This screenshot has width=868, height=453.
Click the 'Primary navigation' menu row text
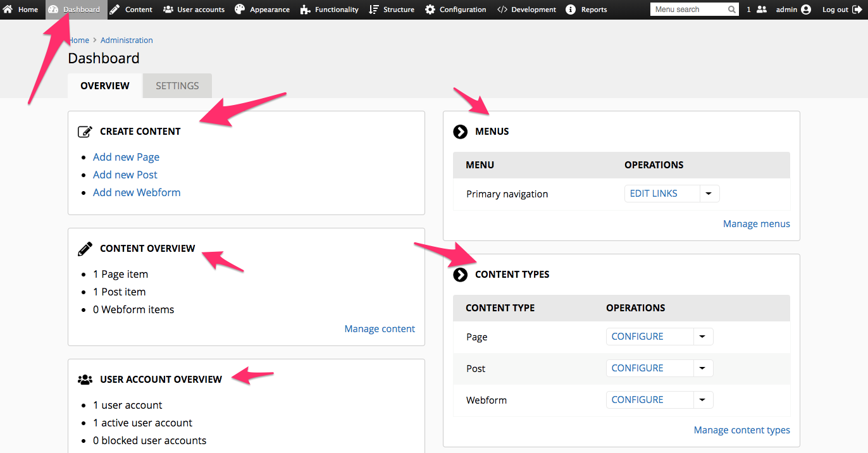coord(507,194)
